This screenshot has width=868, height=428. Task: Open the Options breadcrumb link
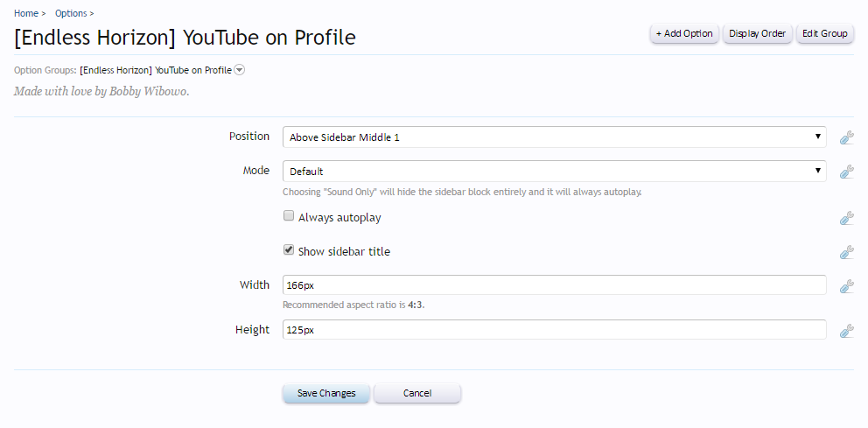[71, 13]
